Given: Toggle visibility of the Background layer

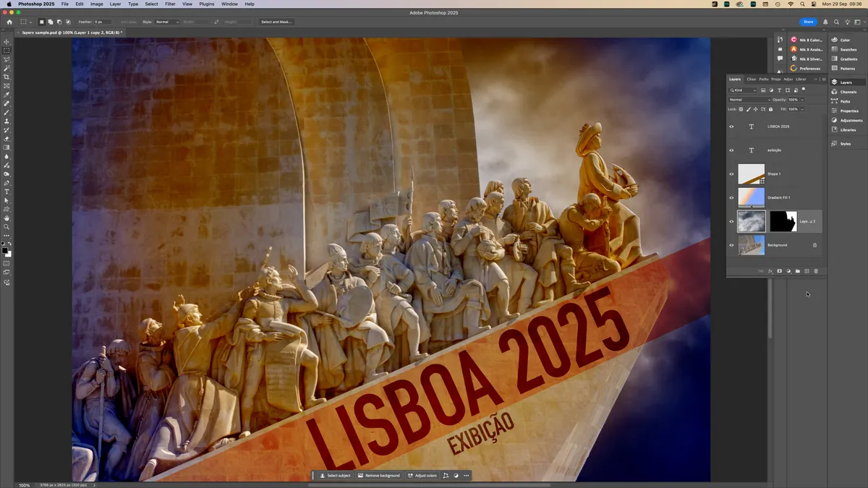Looking at the screenshot, I should (x=731, y=245).
